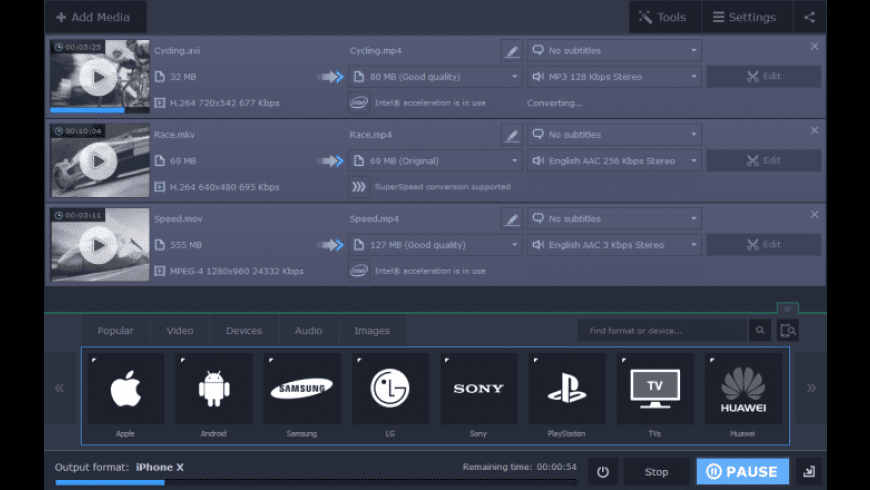Click the Cycling.avi thumbnail progress bar
The image size is (870, 490).
100,110
